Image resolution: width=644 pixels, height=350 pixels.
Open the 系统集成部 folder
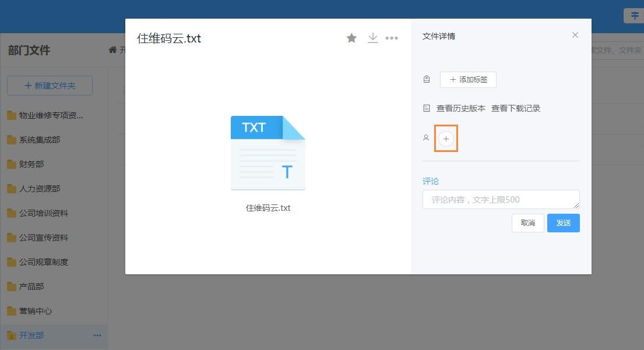tap(34, 140)
